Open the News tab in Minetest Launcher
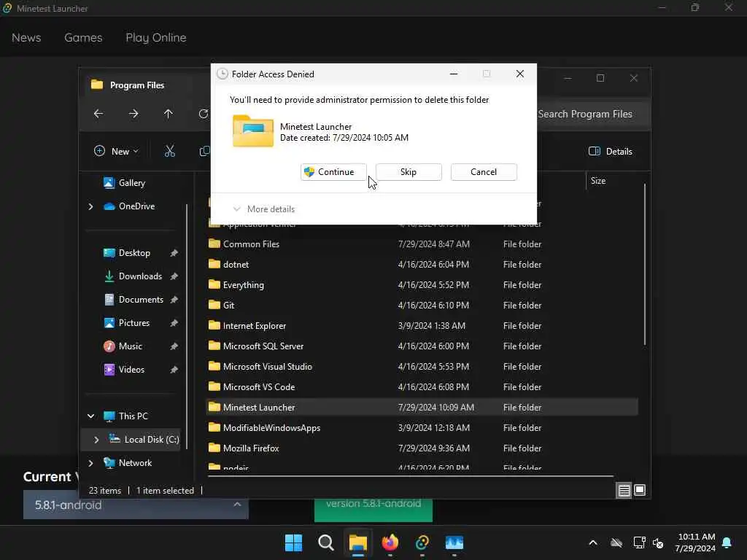This screenshot has width=747, height=560. 26,38
